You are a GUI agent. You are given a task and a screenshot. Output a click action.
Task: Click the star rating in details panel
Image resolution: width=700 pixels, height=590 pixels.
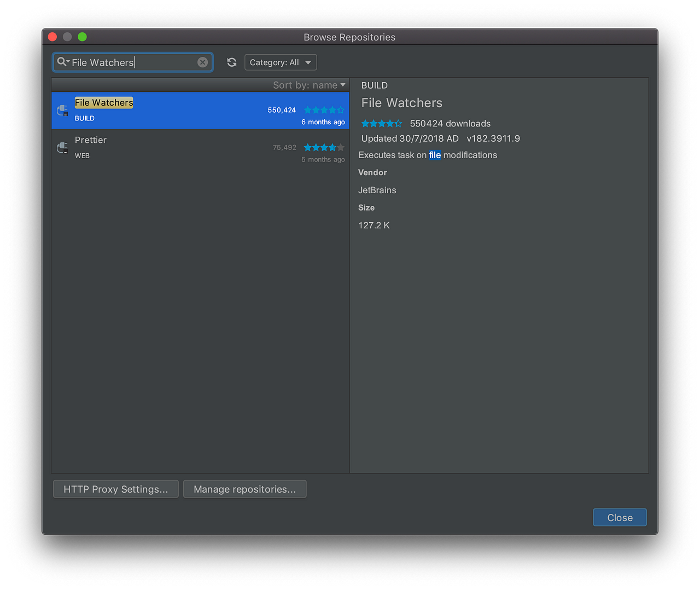tap(382, 124)
